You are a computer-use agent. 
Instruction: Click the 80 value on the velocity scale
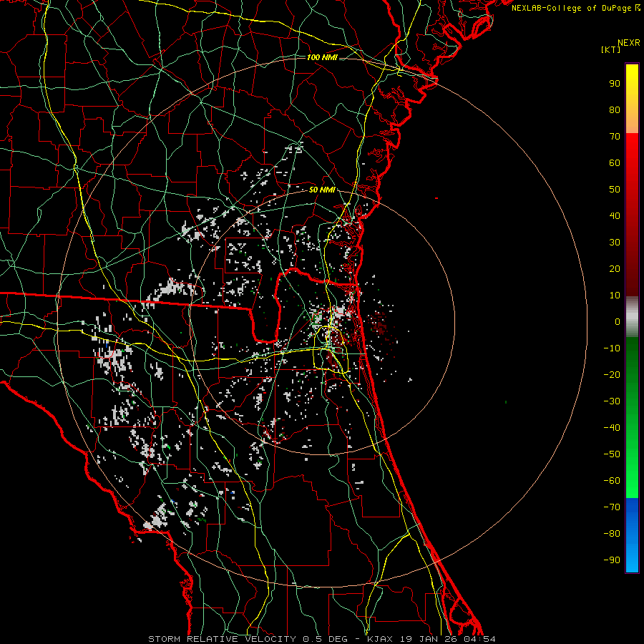pyautogui.click(x=615, y=110)
